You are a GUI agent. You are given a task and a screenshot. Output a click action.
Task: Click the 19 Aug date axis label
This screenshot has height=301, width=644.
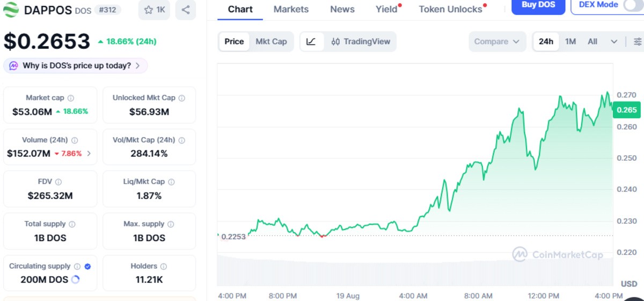(348, 296)
